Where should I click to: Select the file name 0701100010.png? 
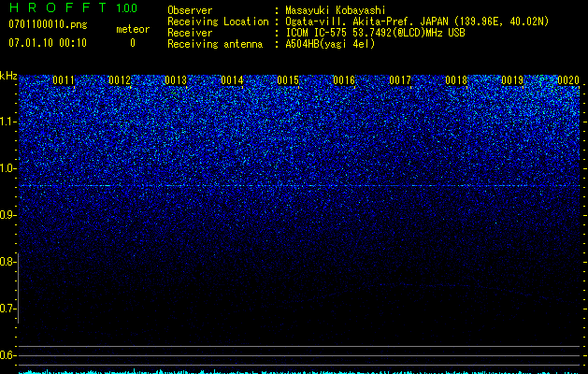[48, 25]
